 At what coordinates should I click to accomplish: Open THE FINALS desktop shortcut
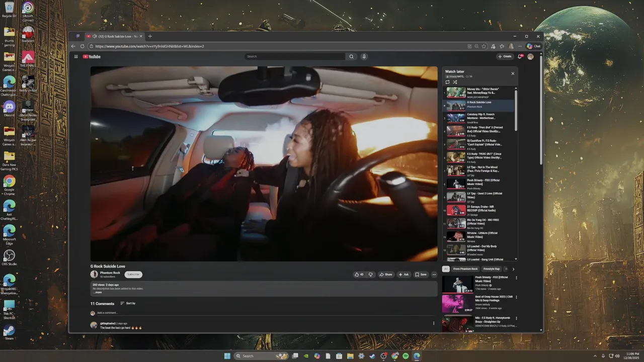[28, 59]
